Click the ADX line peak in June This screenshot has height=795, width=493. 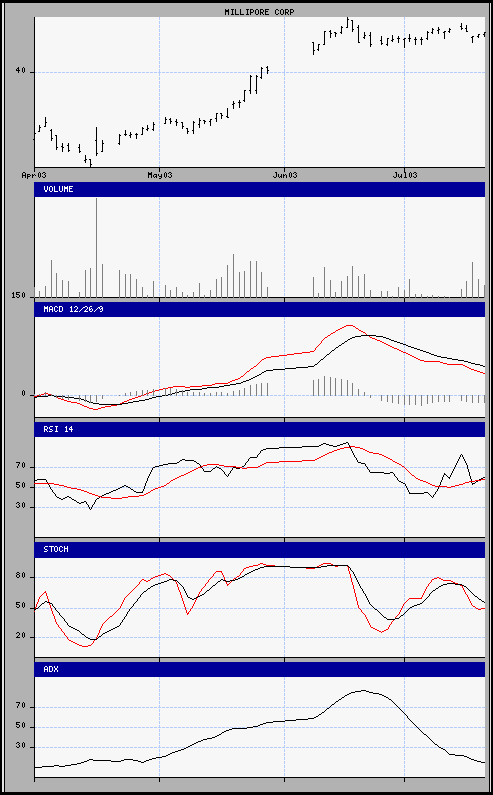coord(363,690)
